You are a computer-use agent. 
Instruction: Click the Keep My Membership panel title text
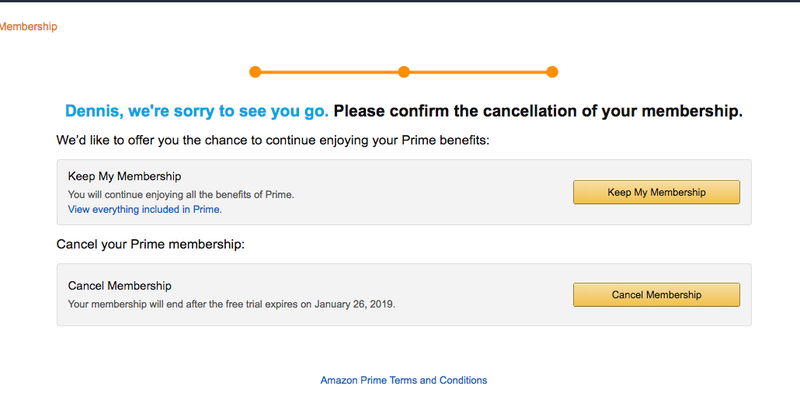point(125,177)
